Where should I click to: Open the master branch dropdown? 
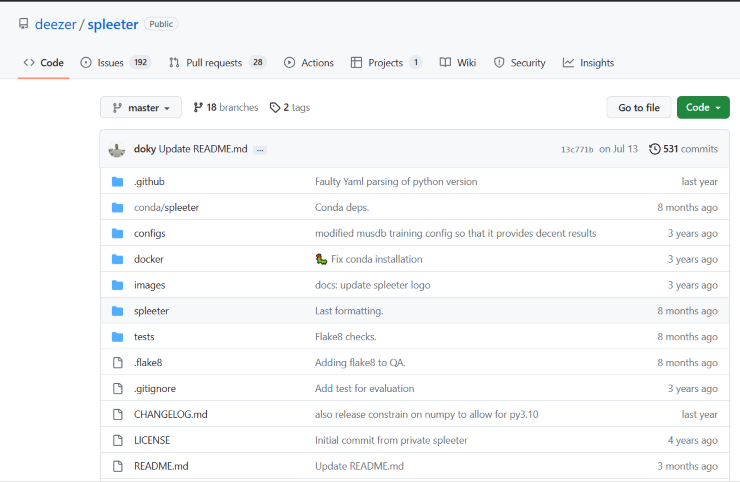coord(141,108)
